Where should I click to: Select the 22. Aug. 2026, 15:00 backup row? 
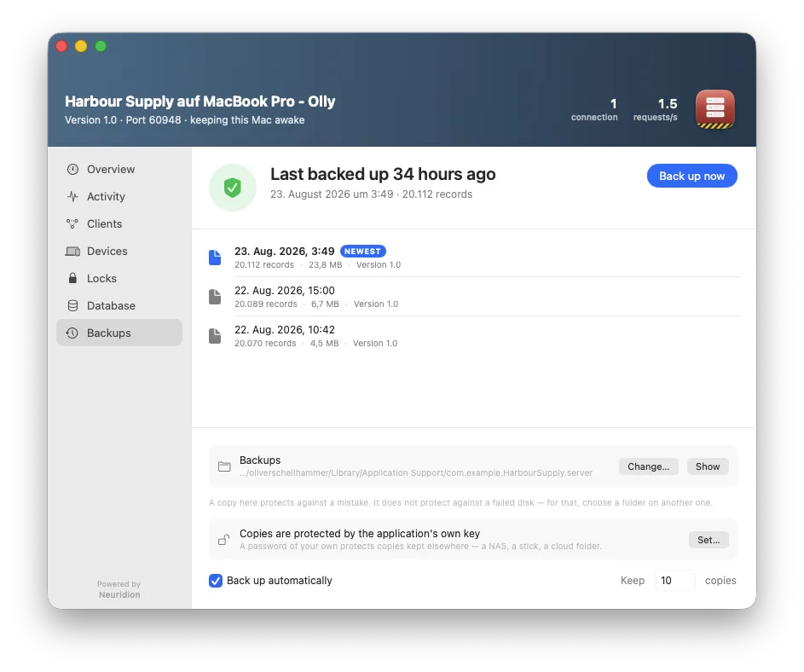pos(474,297)
